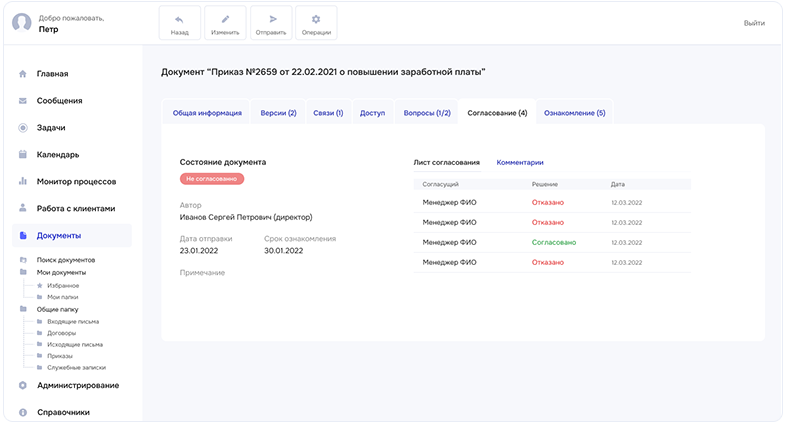The image size is (785, 425).
Task: Open Главная from the sidebar
Action: (x=52, y=74)
